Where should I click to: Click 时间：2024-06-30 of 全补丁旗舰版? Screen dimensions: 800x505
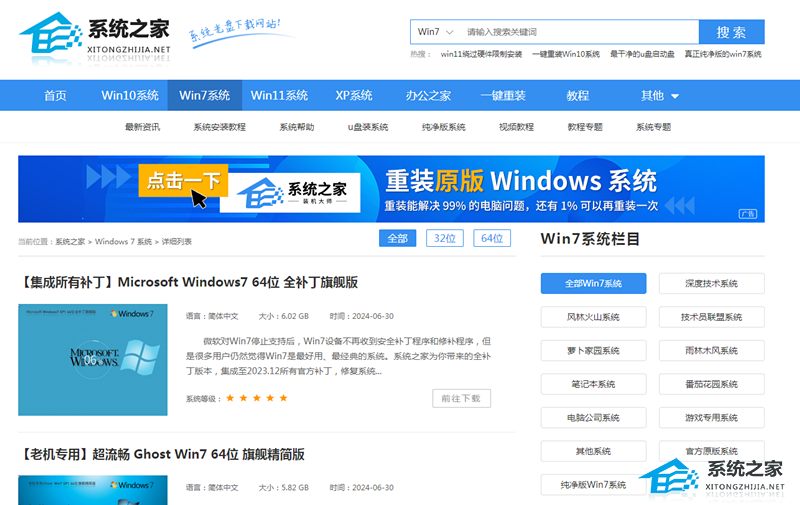pos(361,316)
